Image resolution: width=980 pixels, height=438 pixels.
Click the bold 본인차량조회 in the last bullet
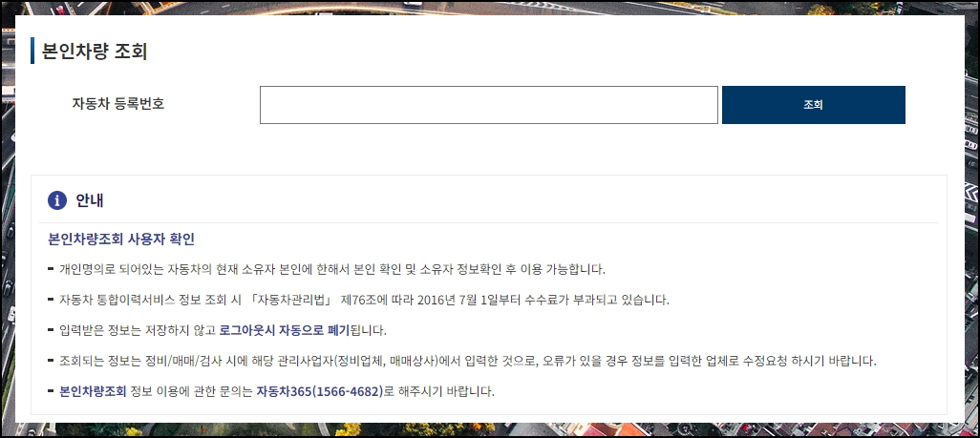(93, 392)
